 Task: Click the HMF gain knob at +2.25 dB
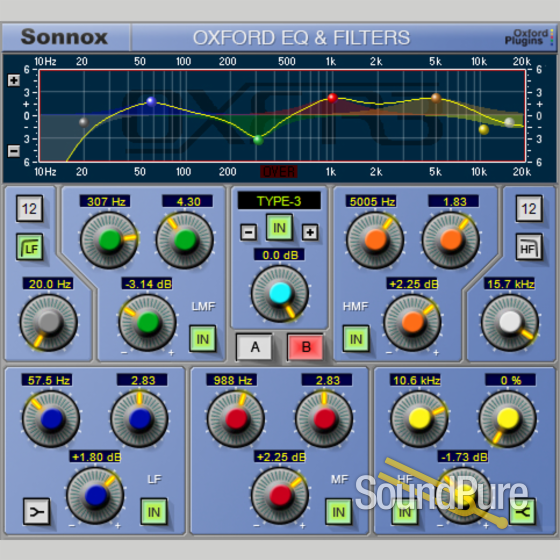pyautogui.click(x=412, y=322)
